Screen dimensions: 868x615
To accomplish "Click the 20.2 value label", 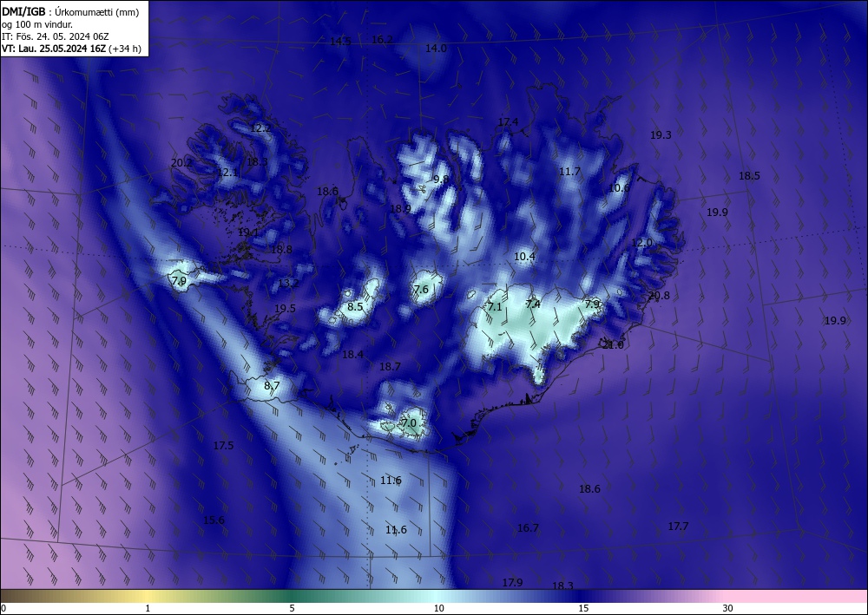I will pos(181,163).
